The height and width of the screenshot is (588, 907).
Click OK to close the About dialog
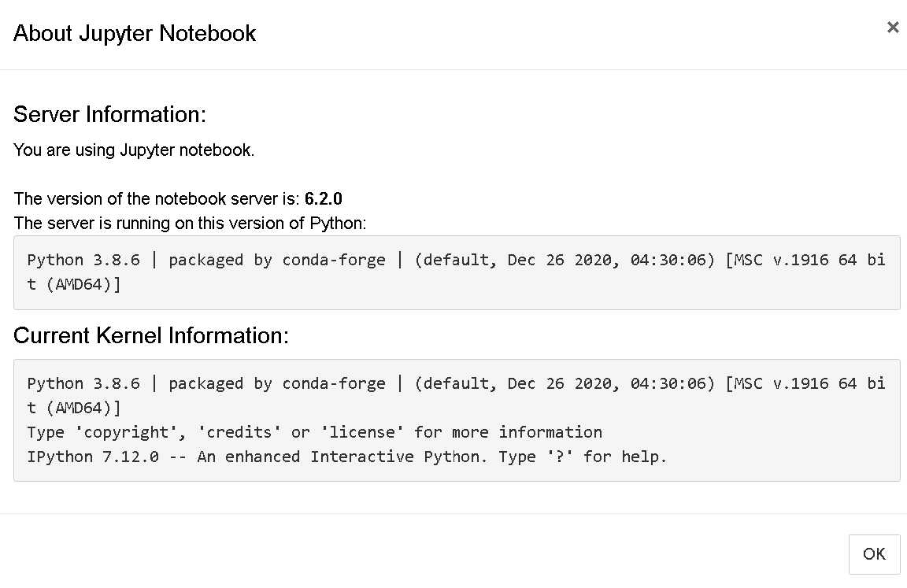click(x=874, y=554)
